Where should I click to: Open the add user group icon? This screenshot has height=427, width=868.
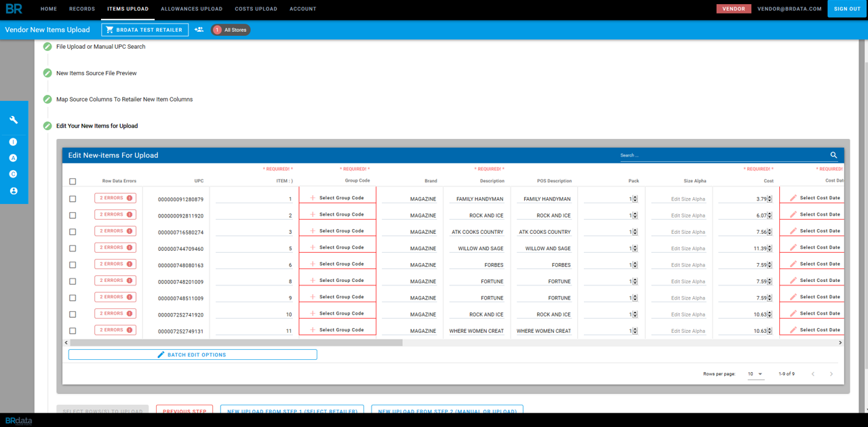199,30
